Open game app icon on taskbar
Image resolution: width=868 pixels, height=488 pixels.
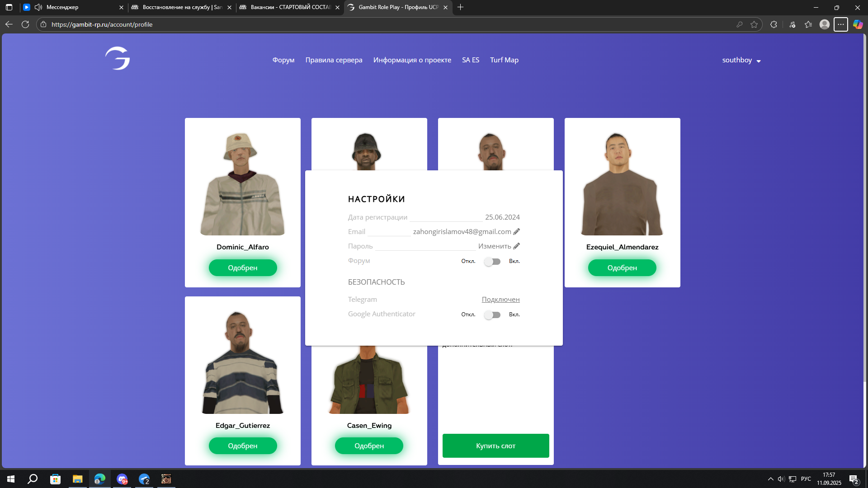166,479
